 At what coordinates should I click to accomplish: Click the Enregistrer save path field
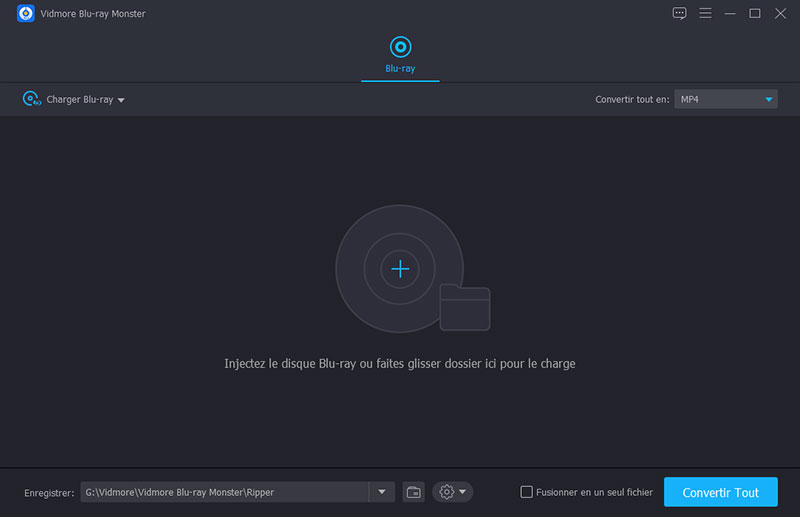point(224,492)
